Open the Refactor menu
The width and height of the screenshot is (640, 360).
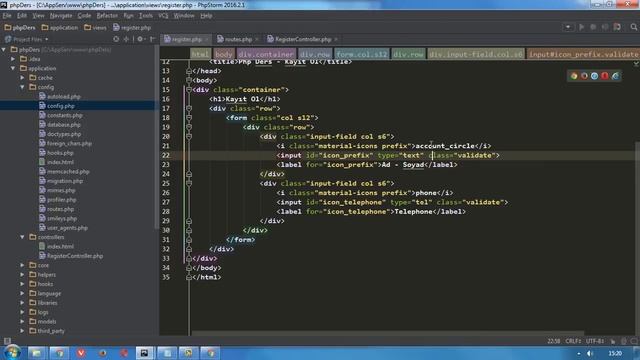[x=107, y=16]
